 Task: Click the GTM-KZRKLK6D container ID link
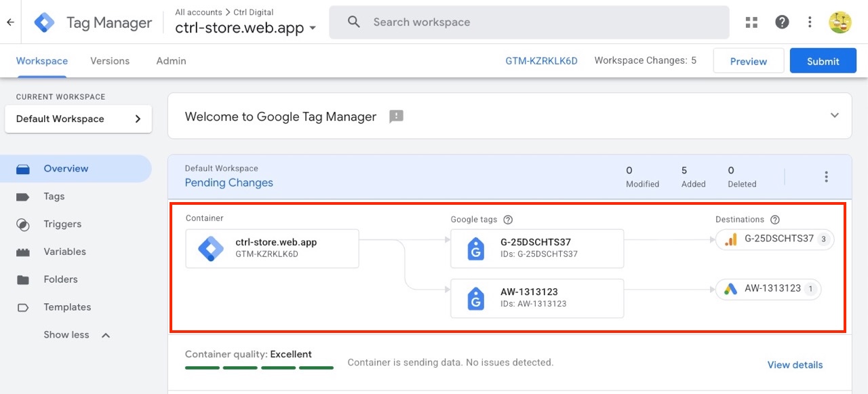(x=541, y=61)
